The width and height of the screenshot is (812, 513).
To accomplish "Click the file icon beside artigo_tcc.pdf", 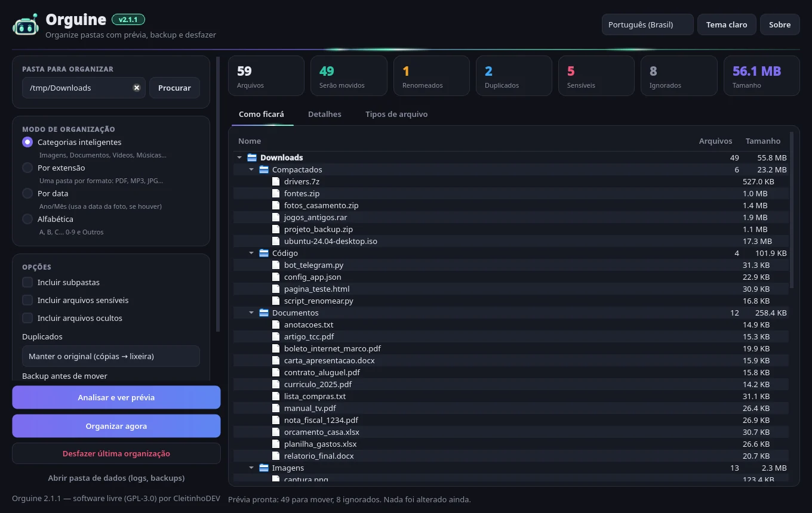I will coord(276,336).
